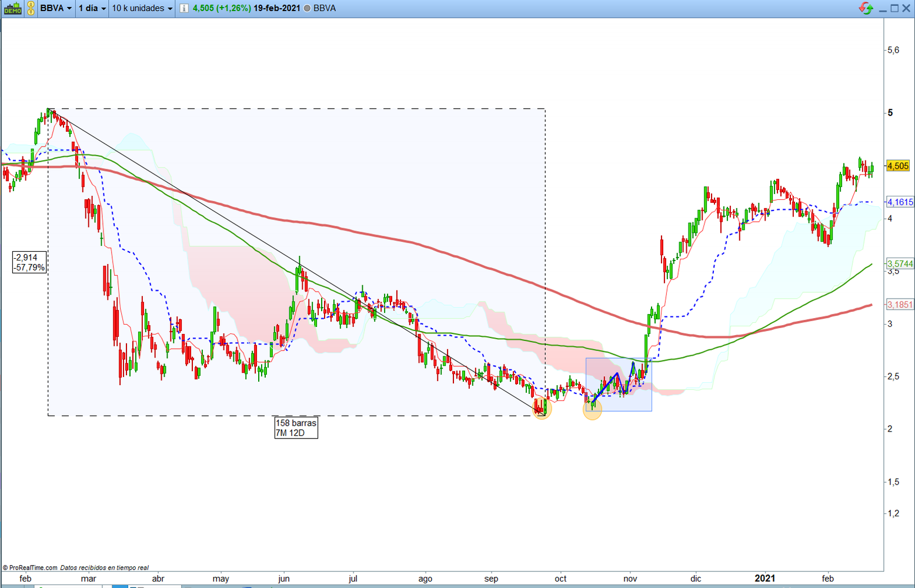The image size is (915, 588).
Task: Click the 'dic' month on the time axis
Action: click(x=696, y=579)
